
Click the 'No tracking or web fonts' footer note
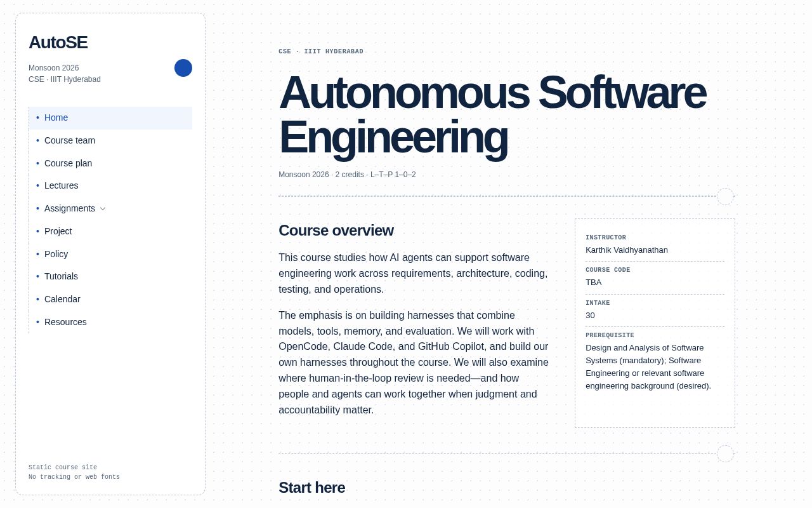tap(74, 477)
